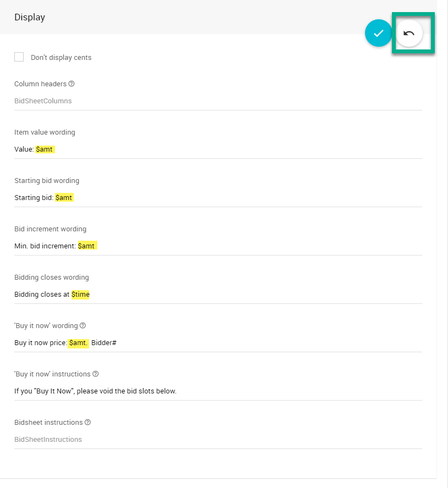The height and width of the screenshot is (488, 448).
Task: Open help icon beside 'Buy it now' instructions
Action: [x=96, y=374]
